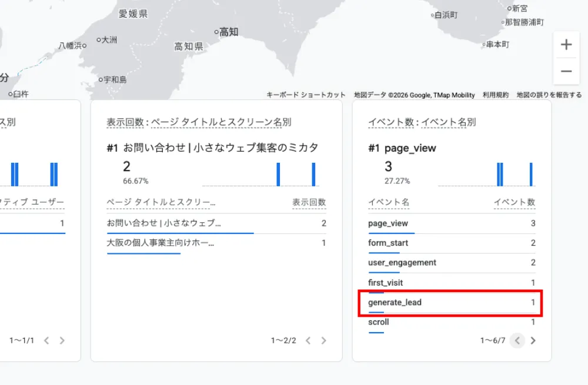Previous page arrow beside 1〜1/1 pagination

(x=46, y=340)
